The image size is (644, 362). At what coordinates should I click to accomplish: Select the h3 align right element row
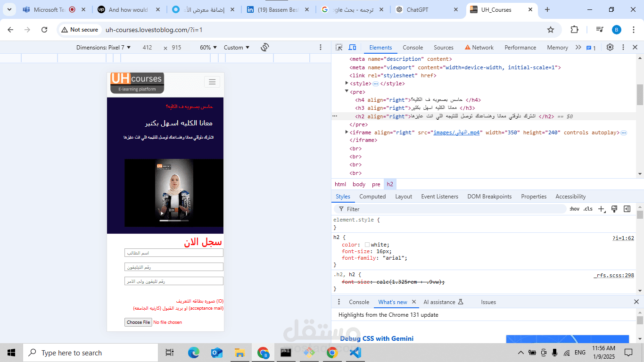tap(484, 108)
